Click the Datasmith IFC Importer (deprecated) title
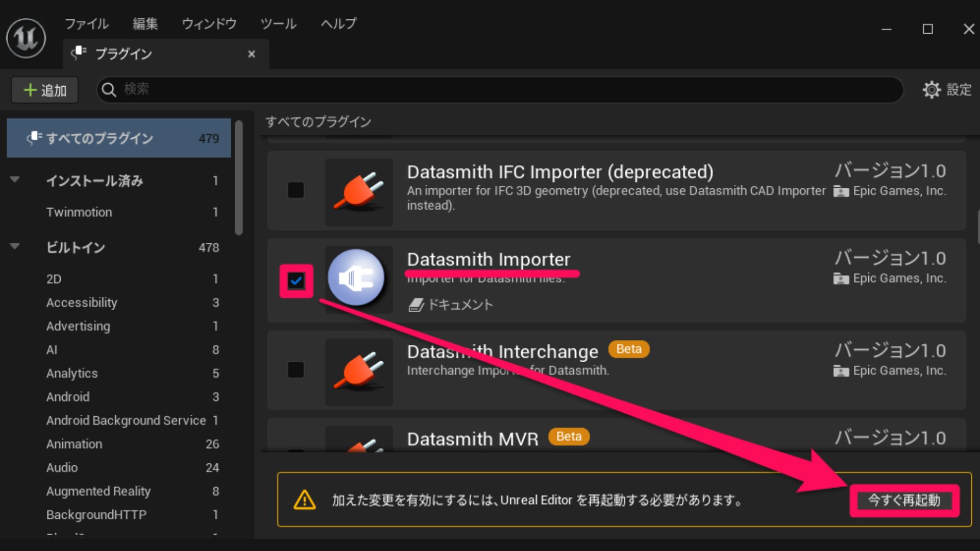Screen dimensions: 980x551 pyautogui.click(x=560, y=172)
